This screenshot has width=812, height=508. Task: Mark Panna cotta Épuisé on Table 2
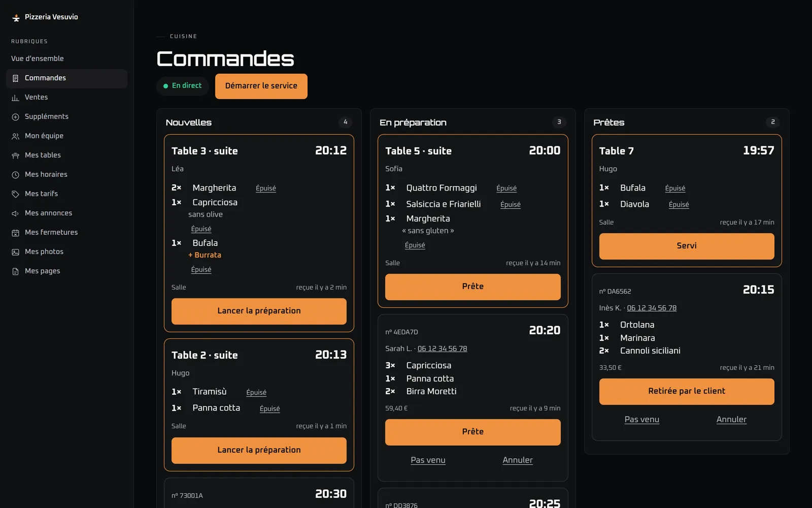point(269,409)
